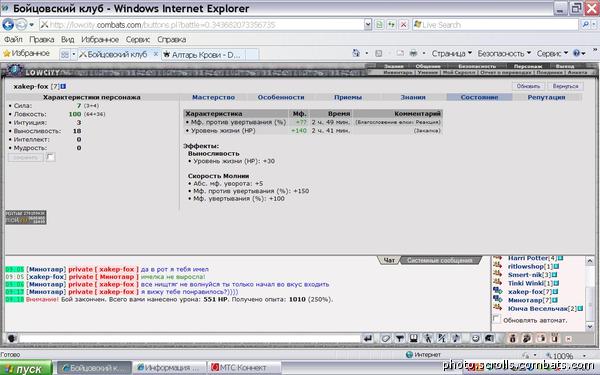Image resolution: width=600 pixels, height=375 pixels.
Task: Expand the recent pages dropdown arrow
Action: (x=32, y=25)
